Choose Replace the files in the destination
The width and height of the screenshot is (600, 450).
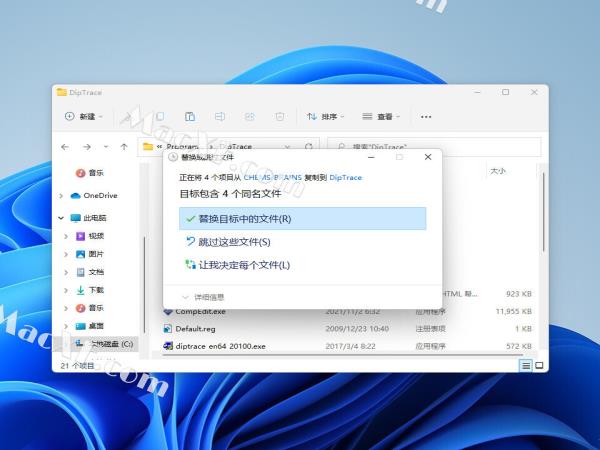tap(302, 218)
